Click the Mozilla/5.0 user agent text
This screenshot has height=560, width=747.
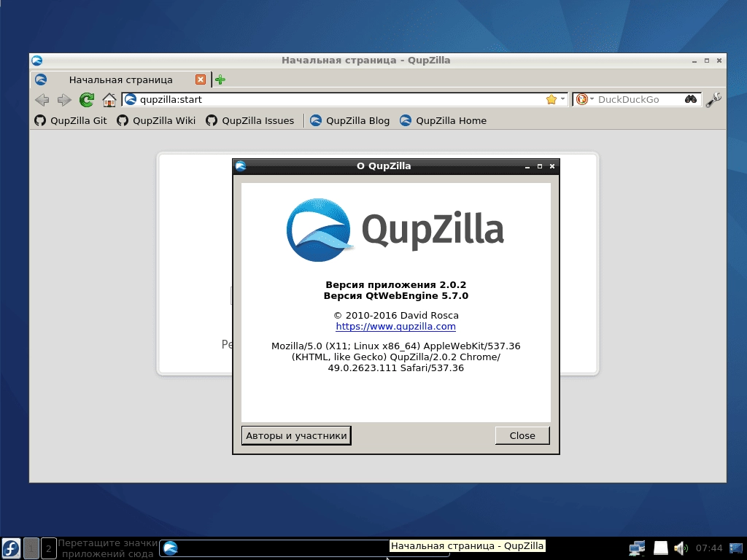396,357
